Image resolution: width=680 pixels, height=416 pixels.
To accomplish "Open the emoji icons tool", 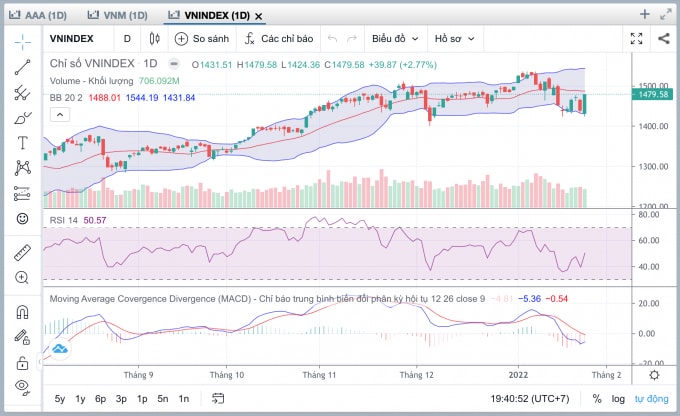I will coord(23,219).
